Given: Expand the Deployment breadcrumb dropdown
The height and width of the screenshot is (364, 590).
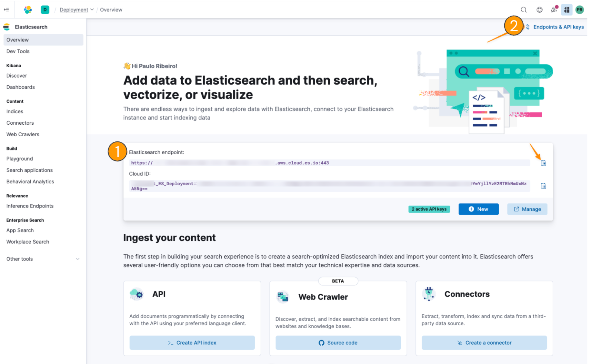Looking at the screenshot, I should pos(92,10).
